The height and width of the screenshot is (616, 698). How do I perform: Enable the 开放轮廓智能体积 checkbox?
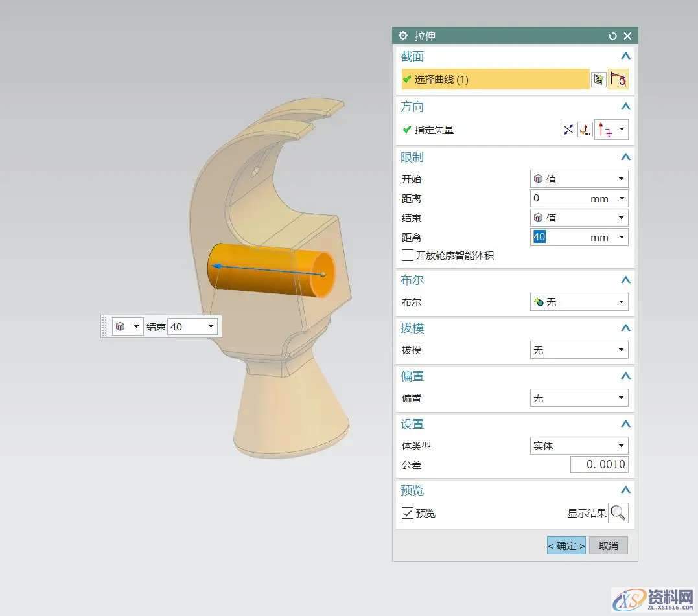coord(407,255)
